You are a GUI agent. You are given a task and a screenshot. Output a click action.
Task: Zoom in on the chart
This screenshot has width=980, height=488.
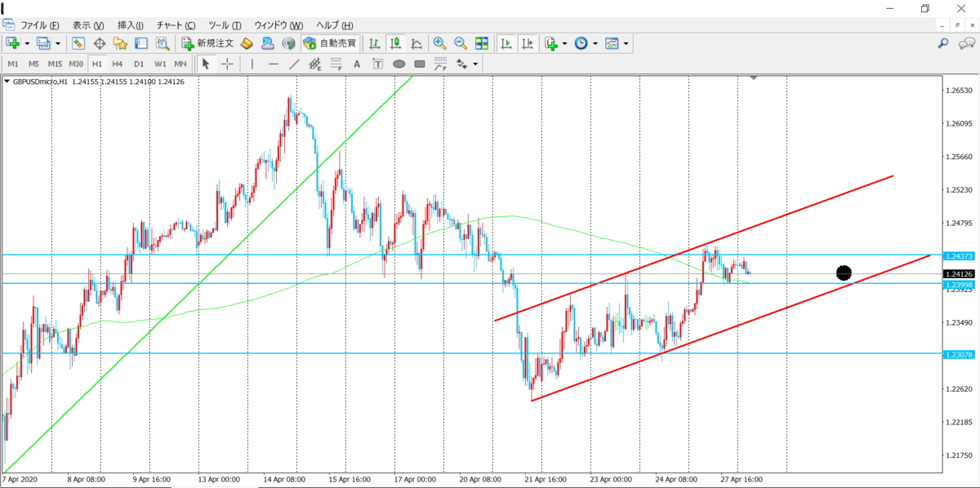pyautogui.click(x=439, y=43)
